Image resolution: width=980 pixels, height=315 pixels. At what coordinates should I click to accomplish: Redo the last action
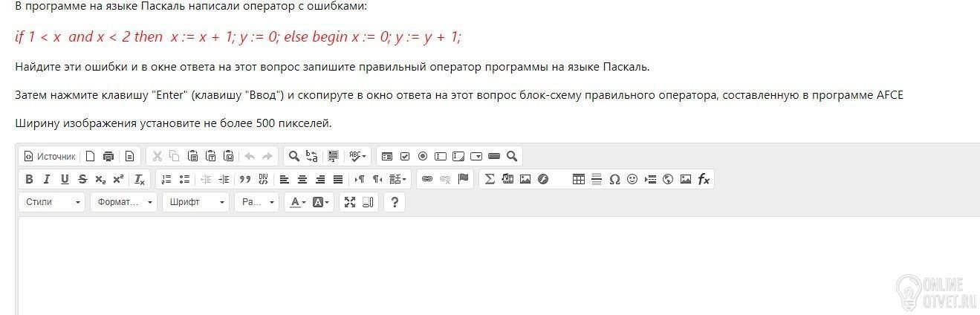point(267,156)
